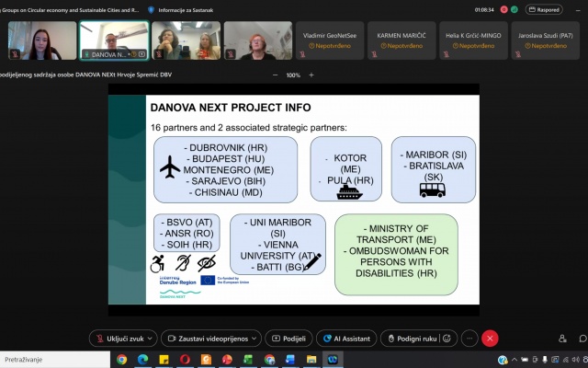Open the AI Assistant
The width and height of the screenshot is (588, 368).
coord(346,339)
